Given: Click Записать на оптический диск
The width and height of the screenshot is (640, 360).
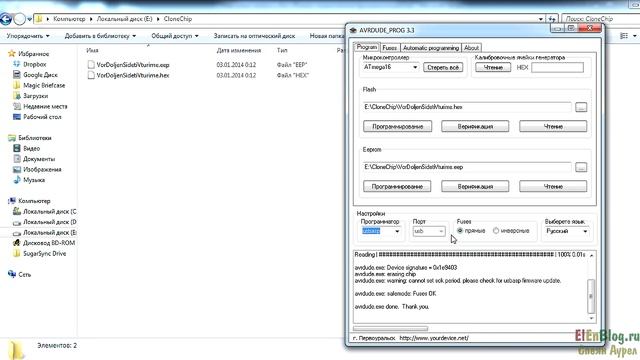Looking at the screenshot, I should tap(254, 36).
